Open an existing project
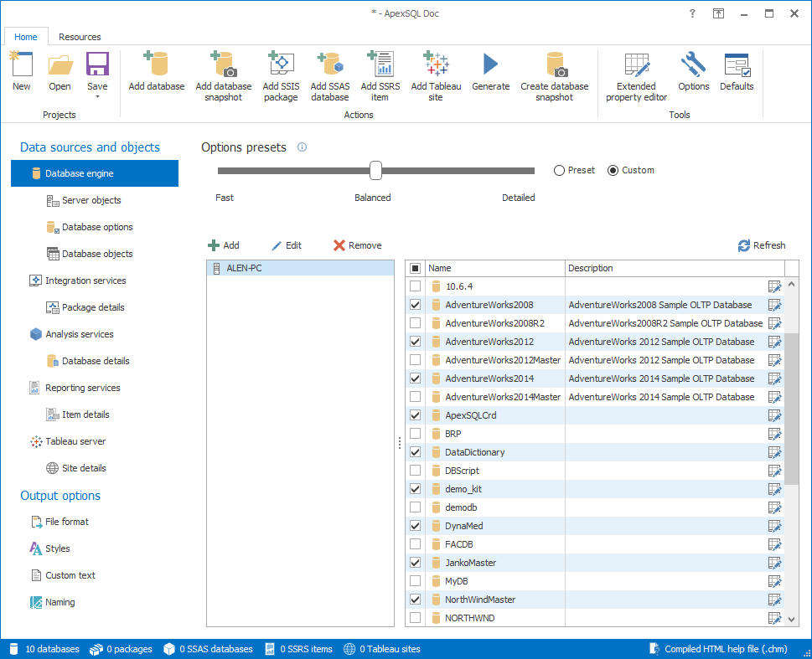This screenshot has height=659, width=812. point(60,71)
